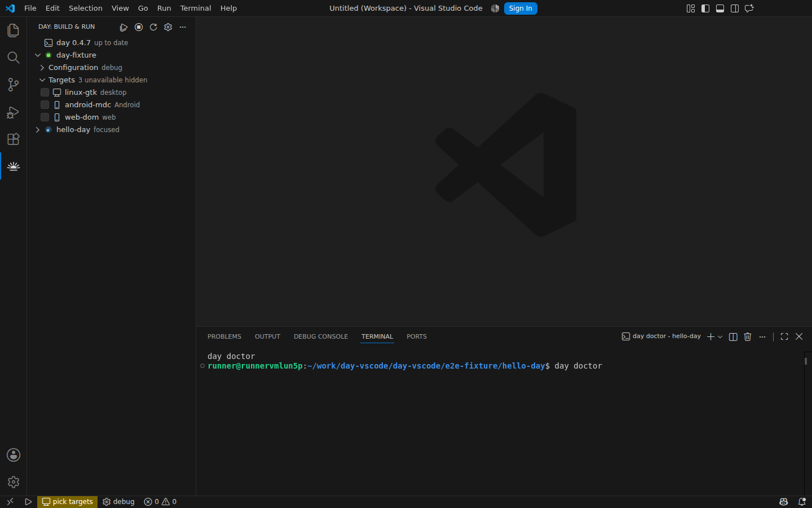Toggle the primary side bar layout icon

pos(705,8)
